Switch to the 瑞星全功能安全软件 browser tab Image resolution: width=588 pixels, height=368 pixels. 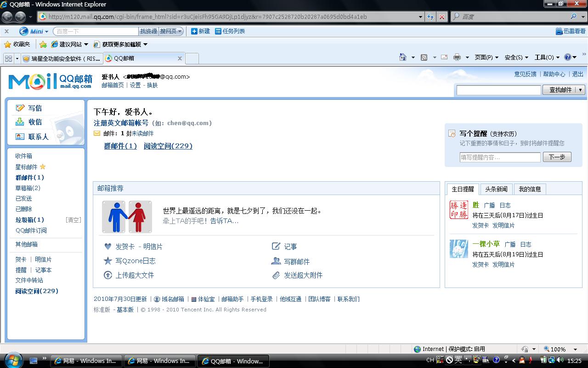pyautogui.click(x=61, y=58)
